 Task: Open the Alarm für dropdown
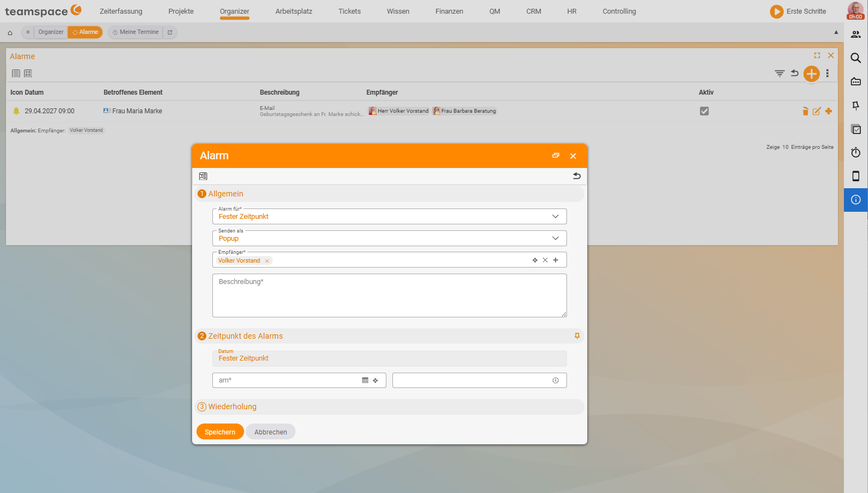pyautogui.click(x=389, y=217)
